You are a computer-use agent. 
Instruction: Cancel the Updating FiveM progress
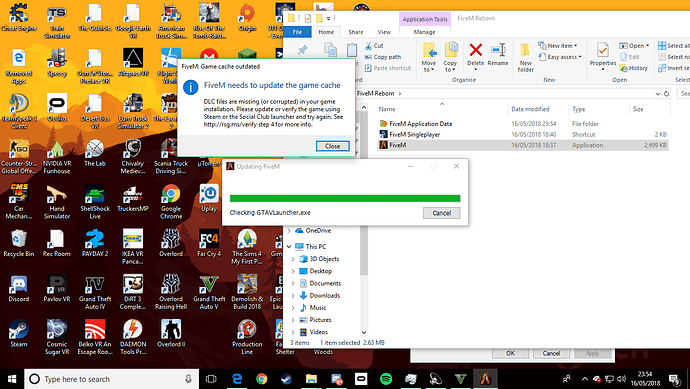[441, 213]
